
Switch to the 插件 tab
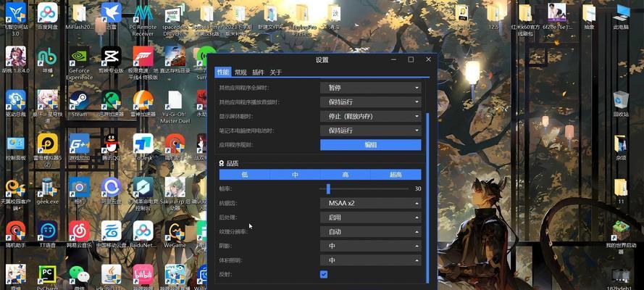click(258, 72)
